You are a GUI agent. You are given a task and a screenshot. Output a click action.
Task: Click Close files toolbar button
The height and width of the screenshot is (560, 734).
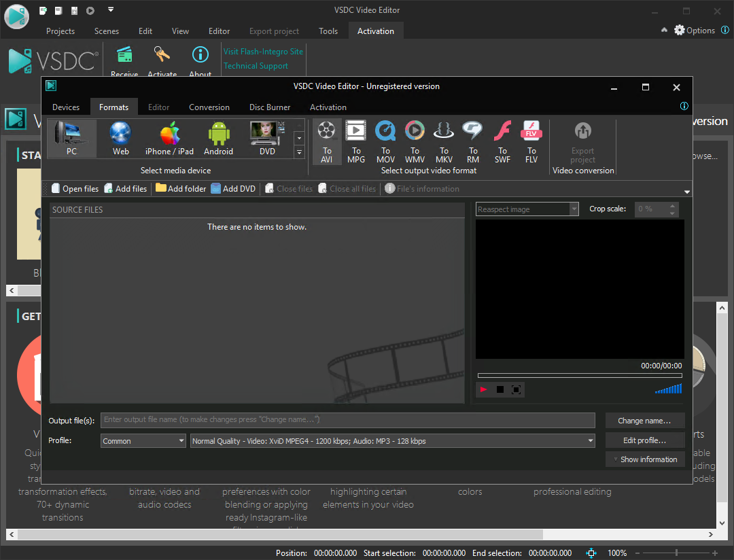point(289,189)
